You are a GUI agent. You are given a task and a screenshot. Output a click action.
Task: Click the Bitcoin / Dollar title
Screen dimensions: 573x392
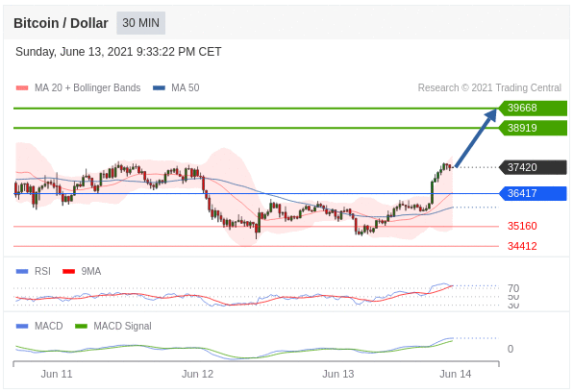tap(61, 23)
